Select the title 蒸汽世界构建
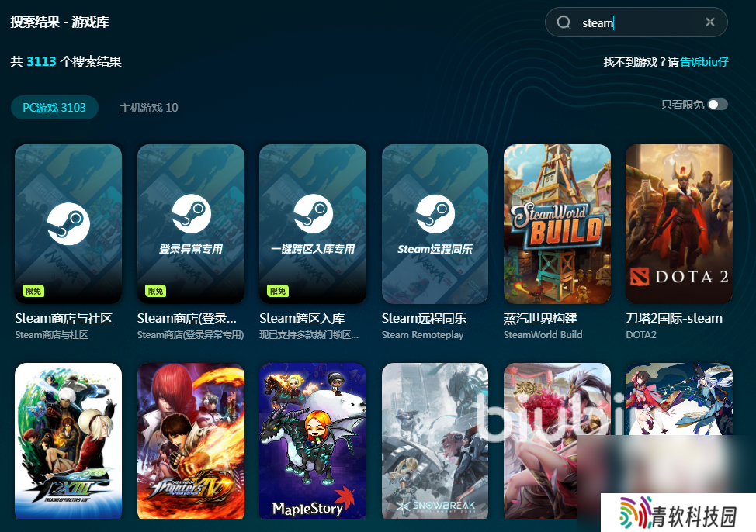 point(540,319)
